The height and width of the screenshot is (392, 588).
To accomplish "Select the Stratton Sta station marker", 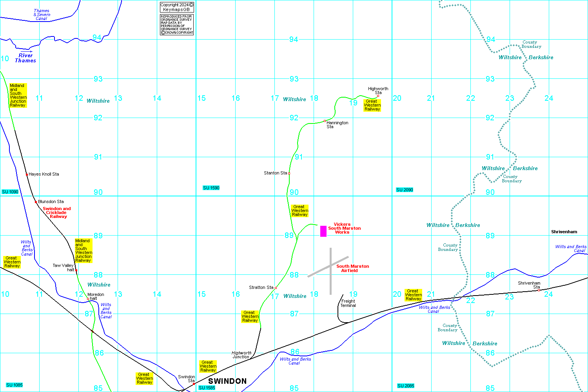I will pos(276,288).
